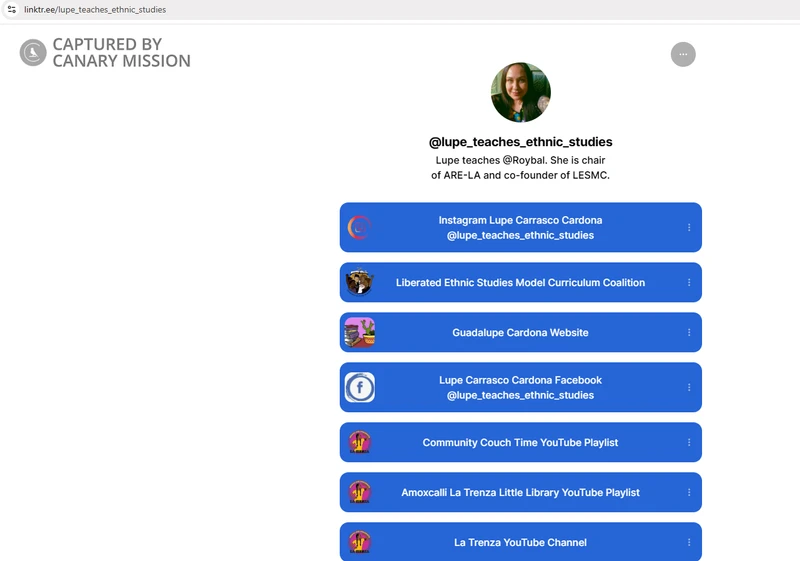Click the @lupe_teaches_ethnic_studies profile heading

[520, 142]
